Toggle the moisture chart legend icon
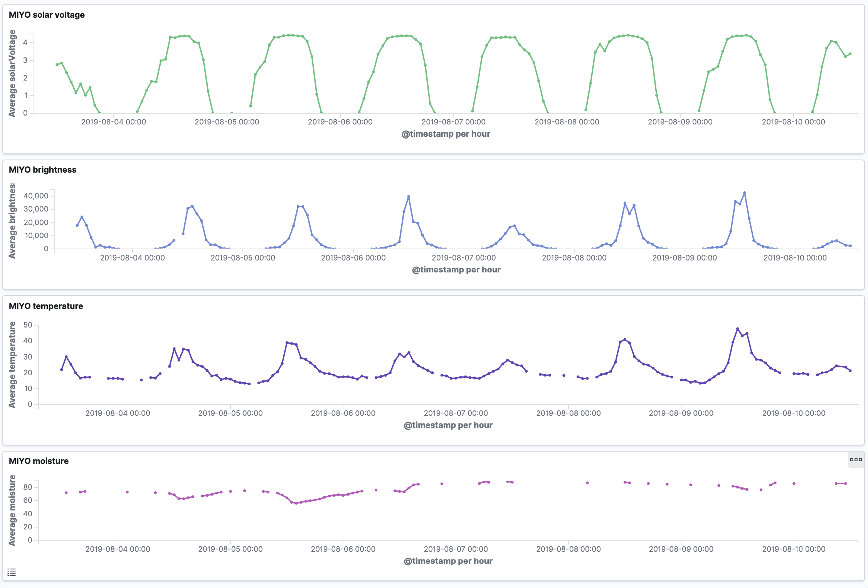 [12, 572]
